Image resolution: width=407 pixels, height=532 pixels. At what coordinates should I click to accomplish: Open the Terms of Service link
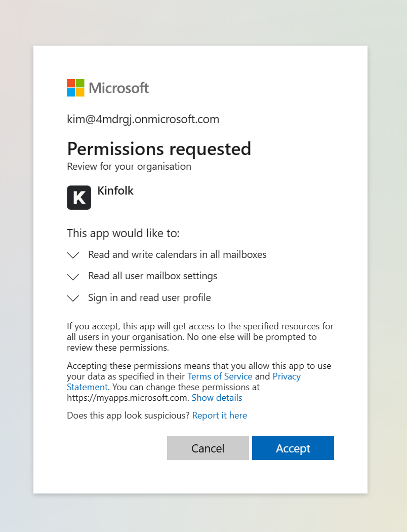(x=220, y=376)
